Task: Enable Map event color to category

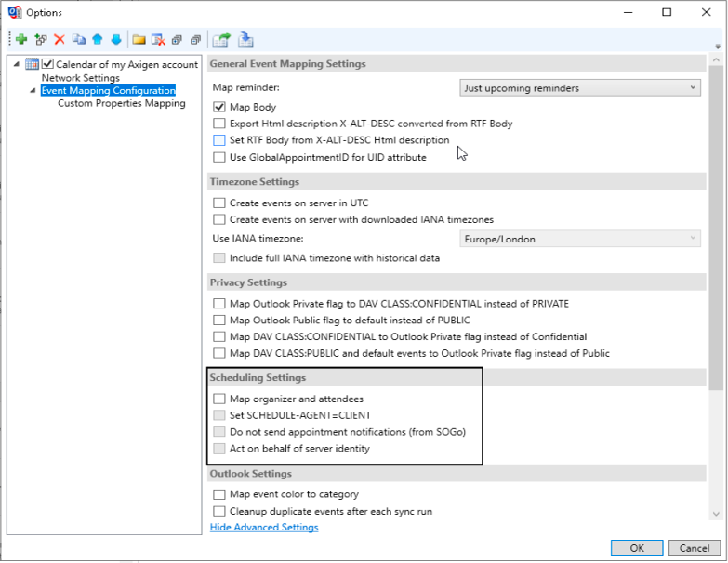Action: coord(219,494)
